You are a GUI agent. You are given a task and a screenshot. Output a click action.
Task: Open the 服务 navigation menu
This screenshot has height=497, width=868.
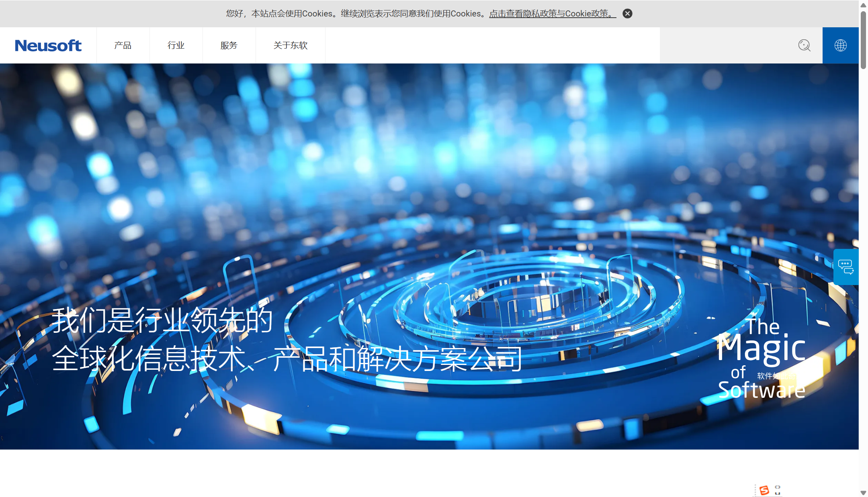(x=229, y=45)
